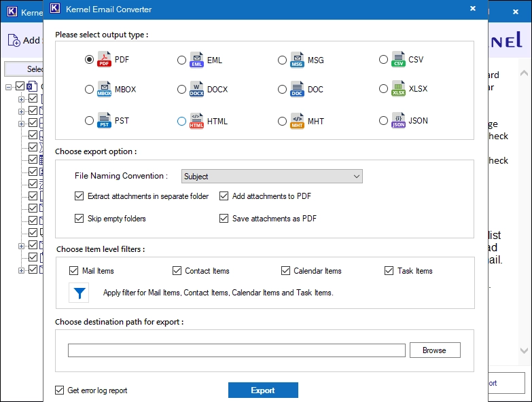
Task: Toggle Save attachments as PDF checkbox
Action: pyautogui.click(x=224, y=218)
